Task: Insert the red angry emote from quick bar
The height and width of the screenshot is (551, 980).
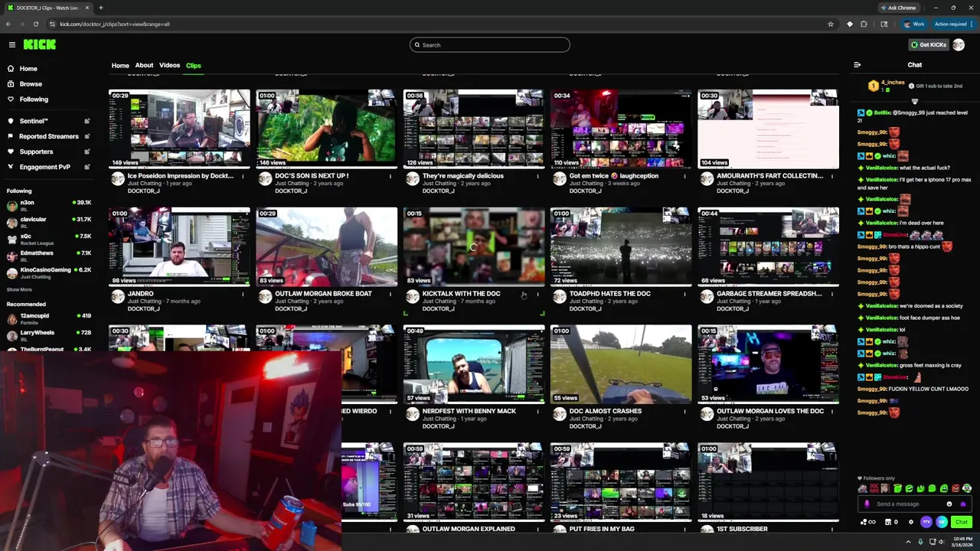Action: pyautogui.click(x=955, y=488)
